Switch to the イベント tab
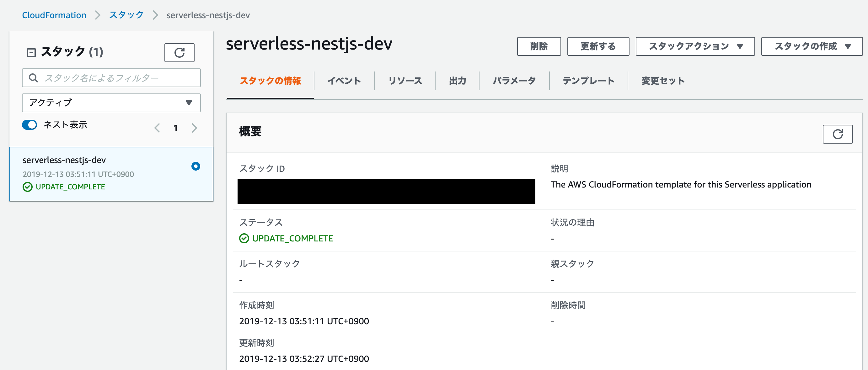This screenshot has width=868, height=370. click(x=344, y=81)
